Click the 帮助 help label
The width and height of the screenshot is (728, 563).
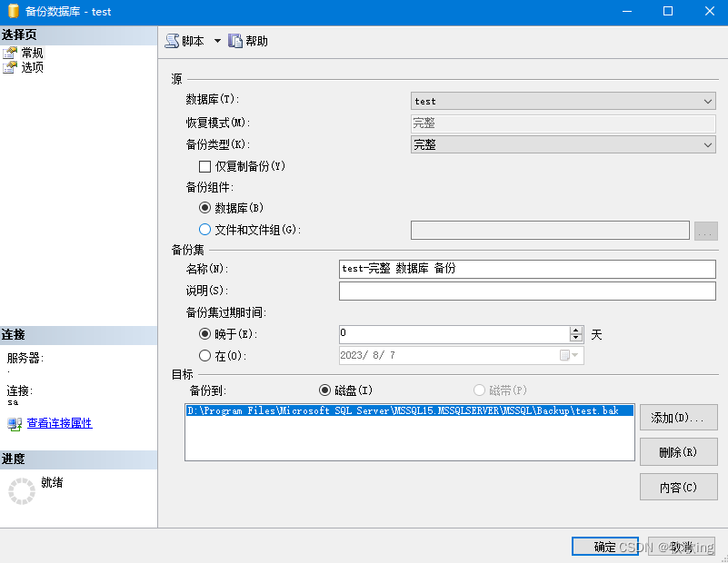click(x=256, y=41)
